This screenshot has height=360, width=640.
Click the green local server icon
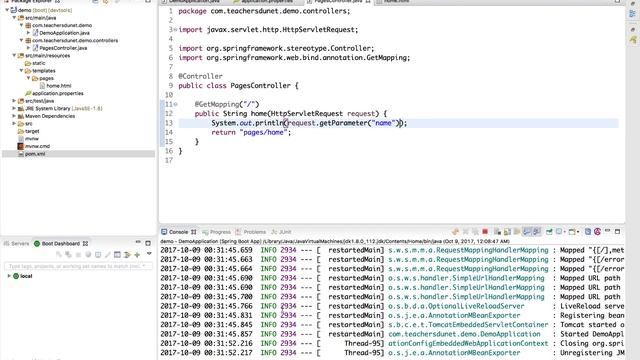pyautogui.click(x=16, y=276)
